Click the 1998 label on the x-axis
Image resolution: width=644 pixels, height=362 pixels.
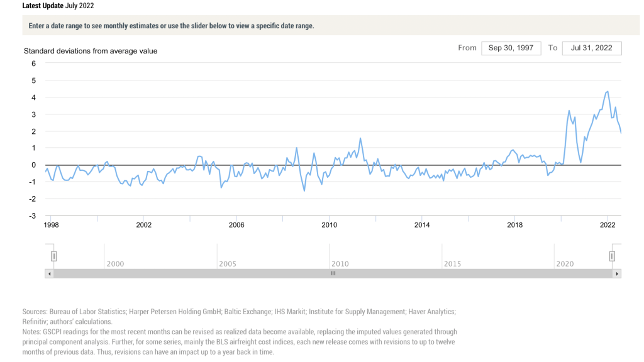52,225
